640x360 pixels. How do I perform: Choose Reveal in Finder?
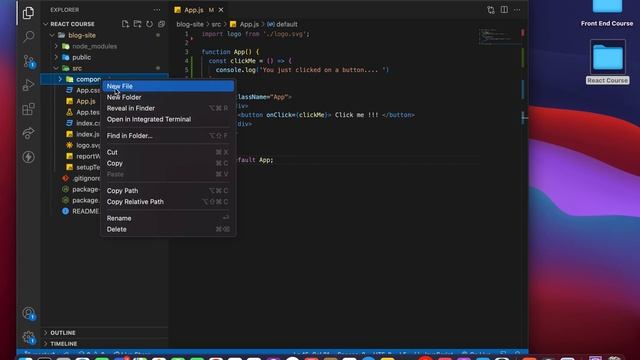click(x=168, y=108)
